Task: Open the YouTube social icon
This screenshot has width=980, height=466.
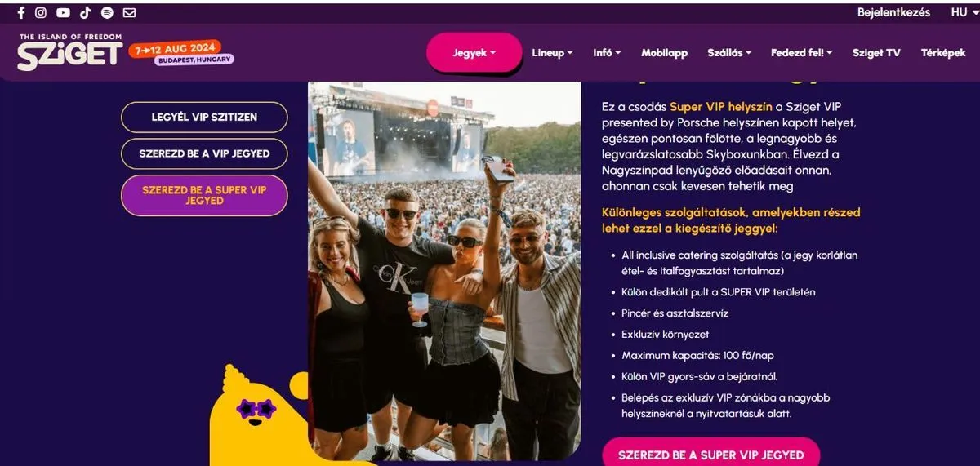Action: click(x=63, y=13)
